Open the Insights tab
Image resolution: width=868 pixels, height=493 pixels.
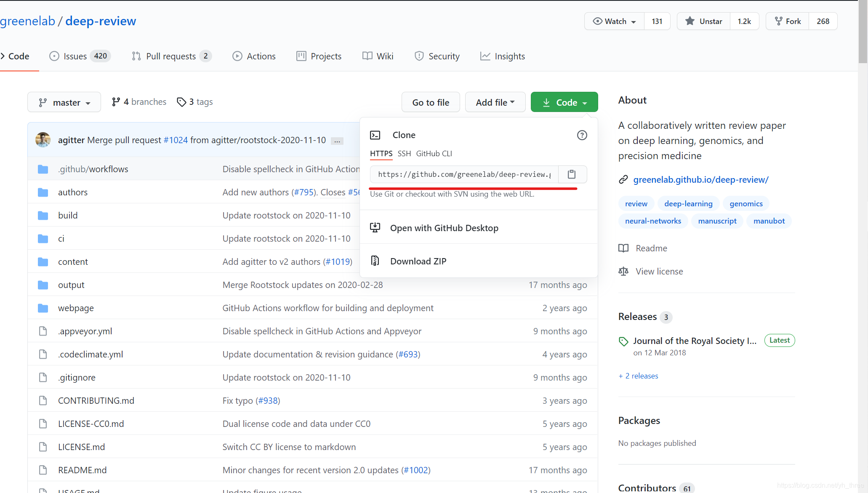pyautogui.click(x=503, y=56)
